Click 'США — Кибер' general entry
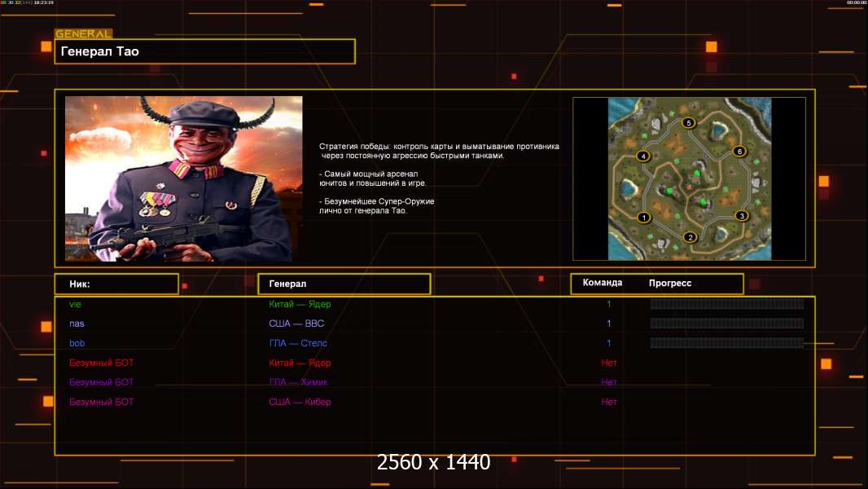Screen dimensions: 868x489 (300, 402)
